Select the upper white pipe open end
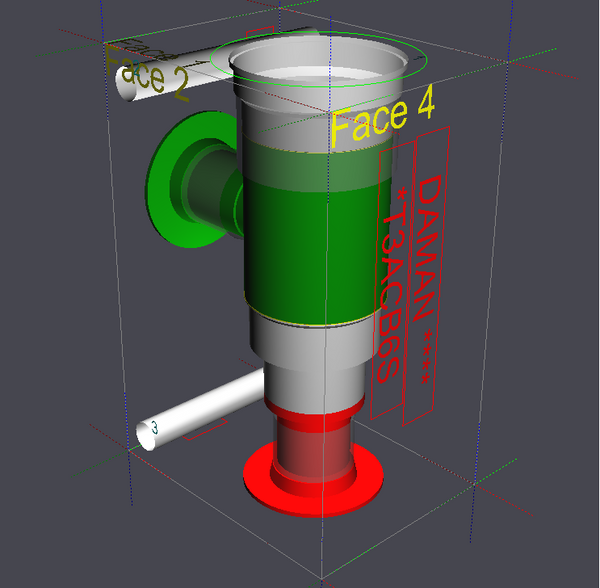The image size is (600, 588). (126, 83)
